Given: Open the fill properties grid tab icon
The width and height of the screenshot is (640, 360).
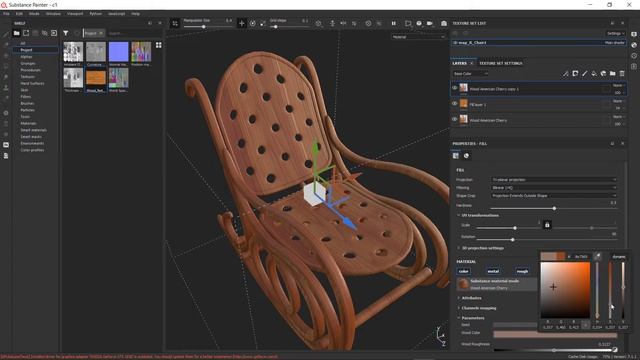Looking at the screenshot, I should coord(456,156).
